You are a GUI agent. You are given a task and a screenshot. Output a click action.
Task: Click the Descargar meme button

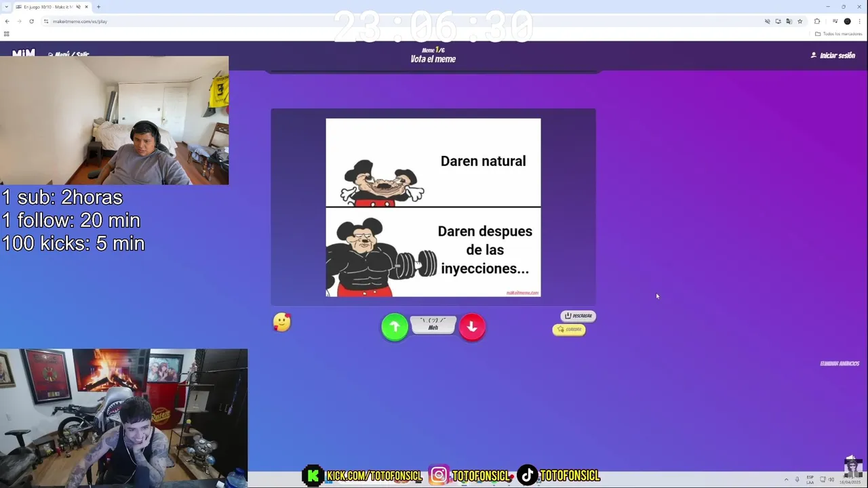578,316
